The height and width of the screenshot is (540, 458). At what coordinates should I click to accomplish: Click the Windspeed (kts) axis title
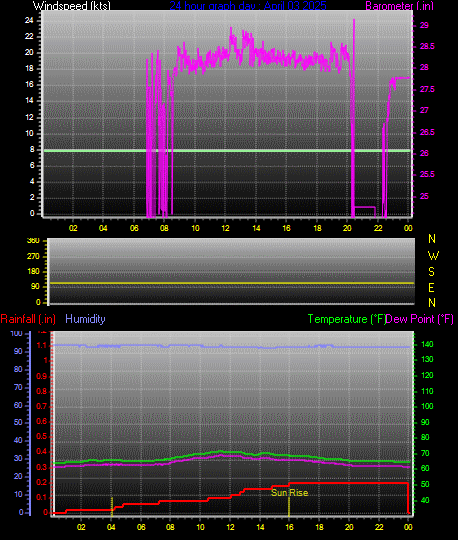[72, 6]
